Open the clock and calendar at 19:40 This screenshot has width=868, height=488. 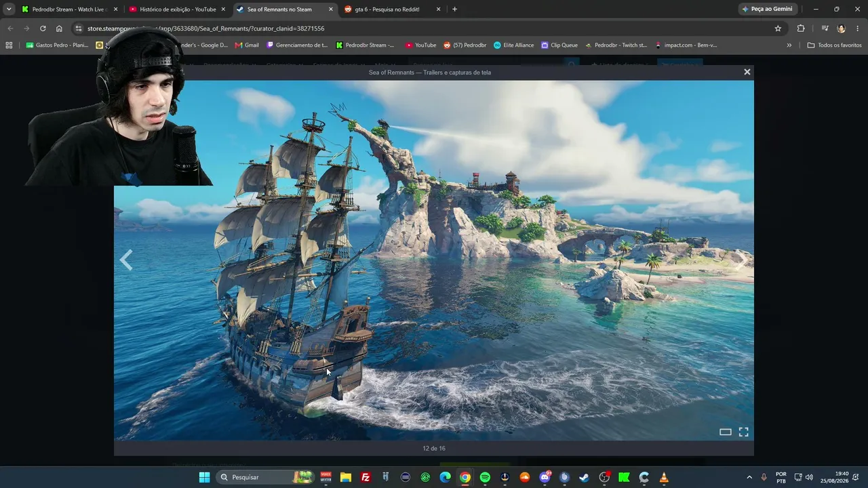tap(834, 477)
